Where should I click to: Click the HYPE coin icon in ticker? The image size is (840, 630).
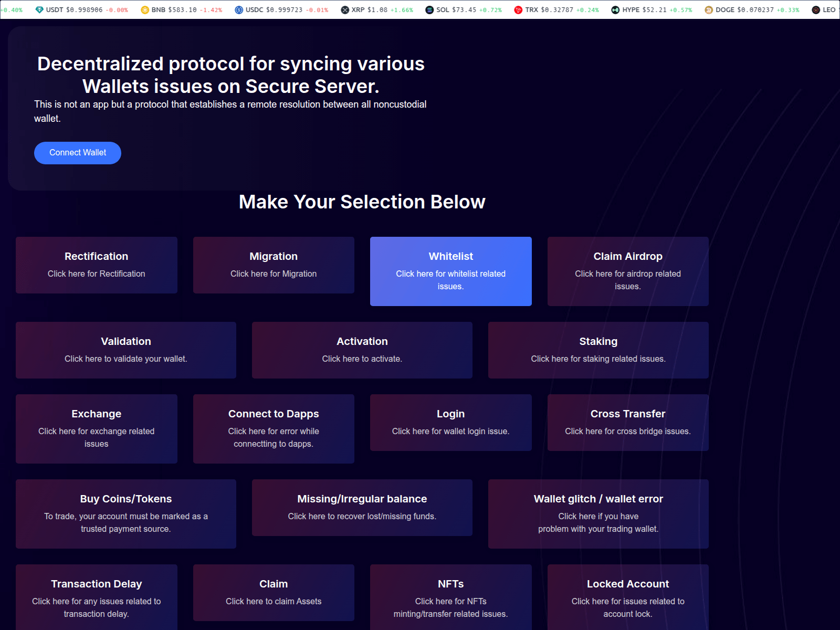615,10
